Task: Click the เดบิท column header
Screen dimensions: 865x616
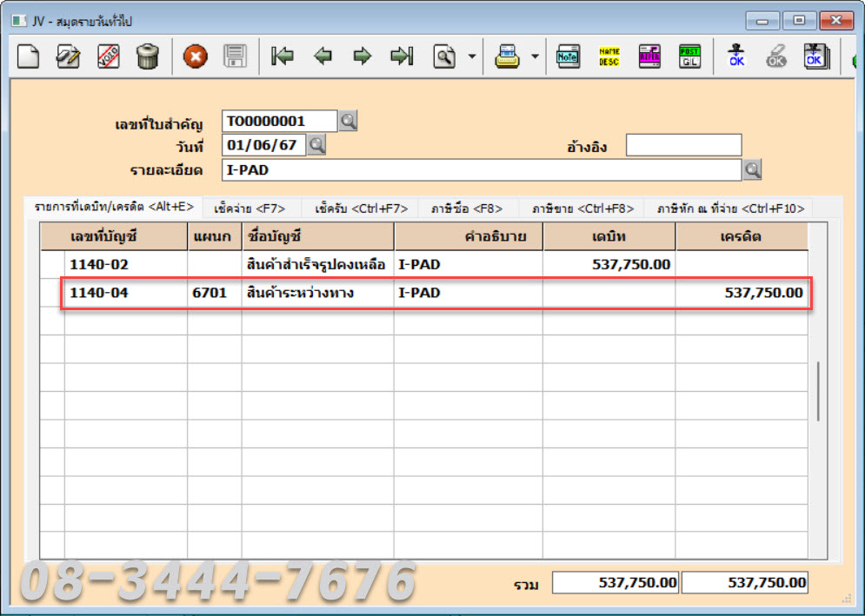Action: point(609,236)
